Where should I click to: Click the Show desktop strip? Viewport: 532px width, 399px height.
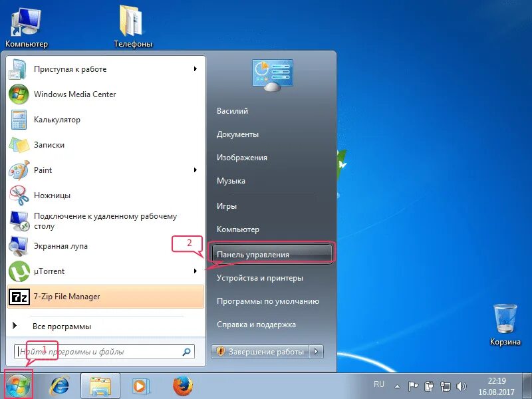click(528, 386)
